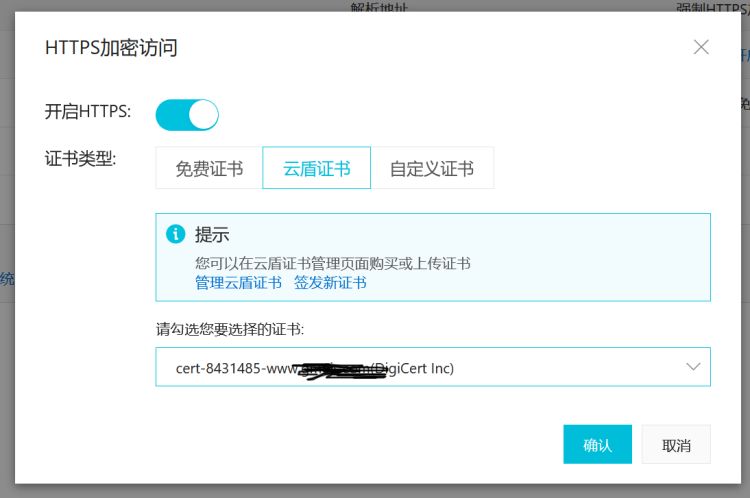The width and height of the screenshot is (750, 498).
Task: Select the 免费证书 certificate type
Action: (209, 168)
